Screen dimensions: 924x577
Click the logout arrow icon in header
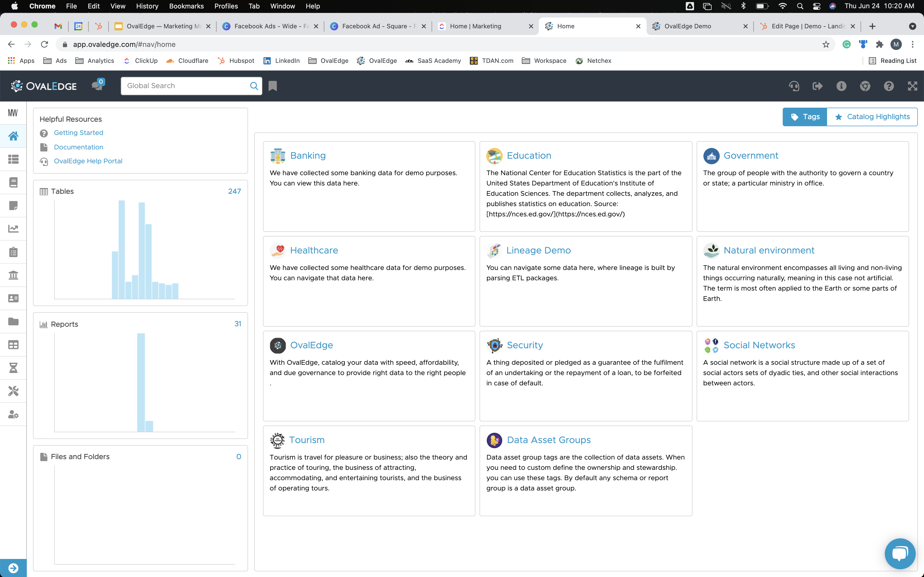(x=818, y=86)
